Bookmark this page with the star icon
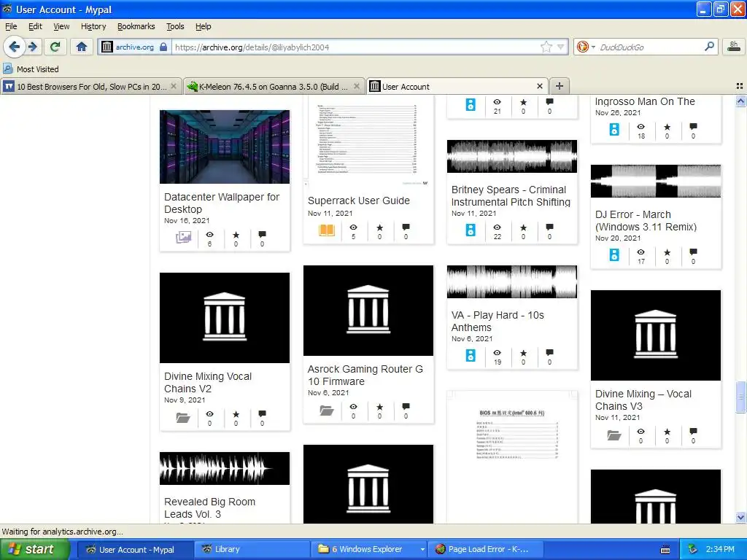This screenshot has width=747, height=560. coord(546,47)
